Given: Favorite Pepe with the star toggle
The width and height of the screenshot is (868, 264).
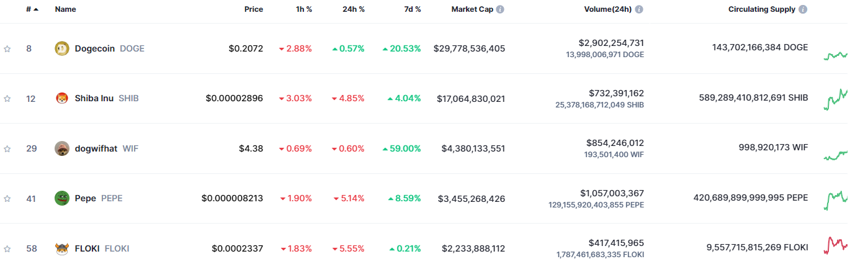Looking at the screenshot, I should click(7, 199).
